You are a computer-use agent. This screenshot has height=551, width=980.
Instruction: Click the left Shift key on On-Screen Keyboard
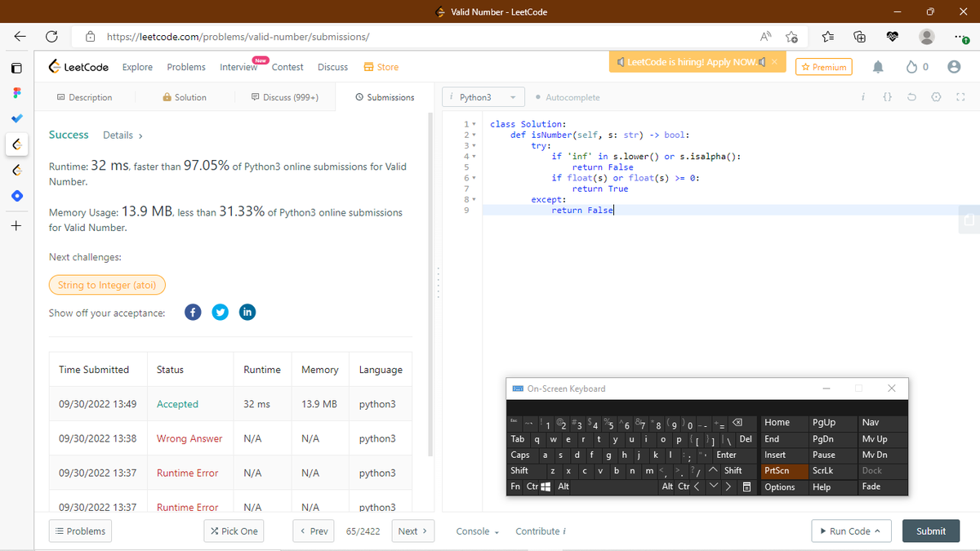(519, 470)
